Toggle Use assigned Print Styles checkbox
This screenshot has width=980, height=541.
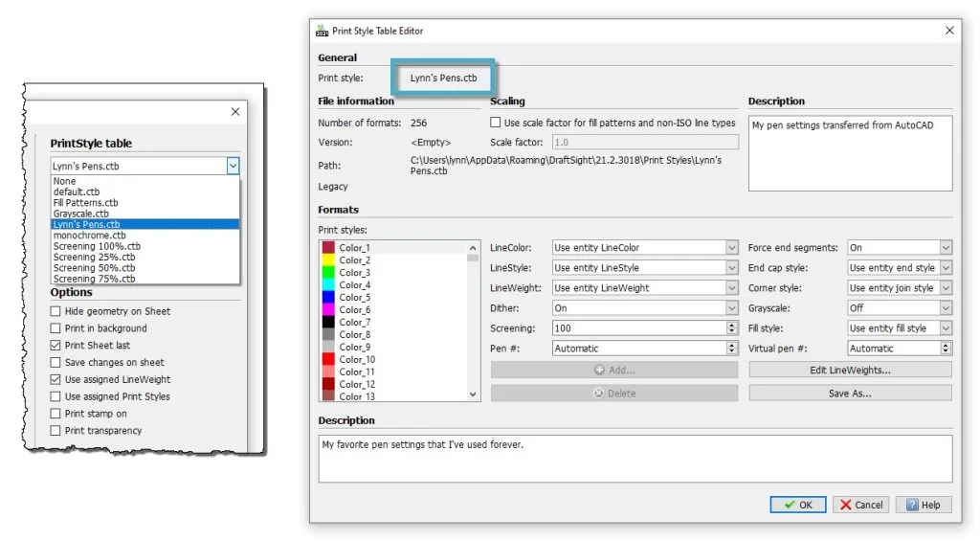pyautogui.click(x=56, y=396)
